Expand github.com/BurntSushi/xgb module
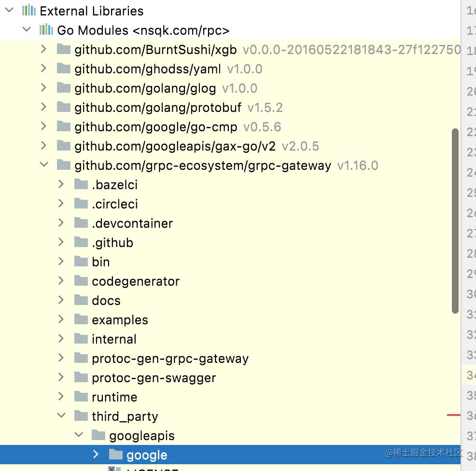Image resolution: width=476 pixels, height=471 pixels. (x=44, y=49)
